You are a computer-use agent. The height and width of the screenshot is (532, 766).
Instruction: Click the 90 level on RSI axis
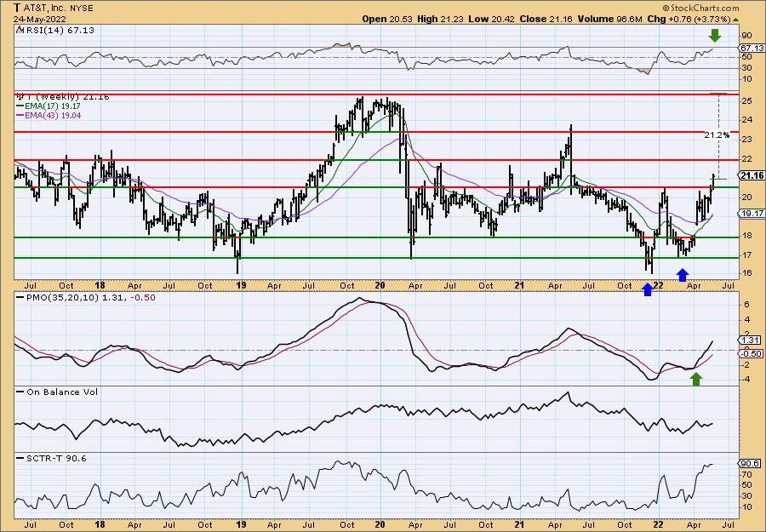tap(746, 36)
